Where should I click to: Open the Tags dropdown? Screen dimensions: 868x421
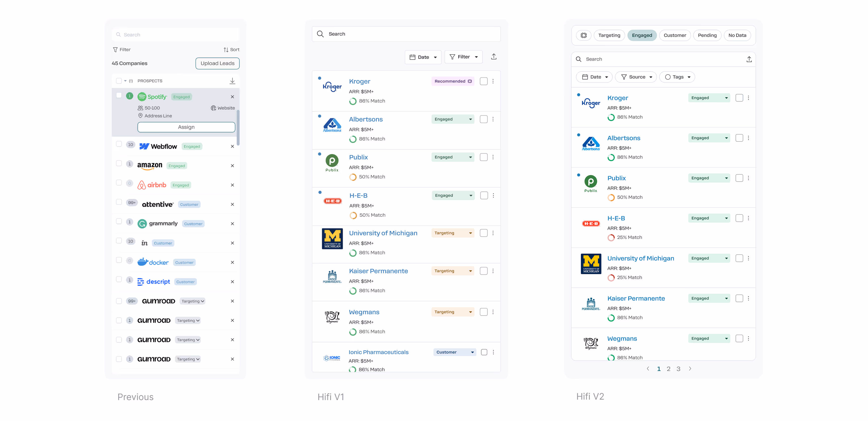[x=677, y=77]
